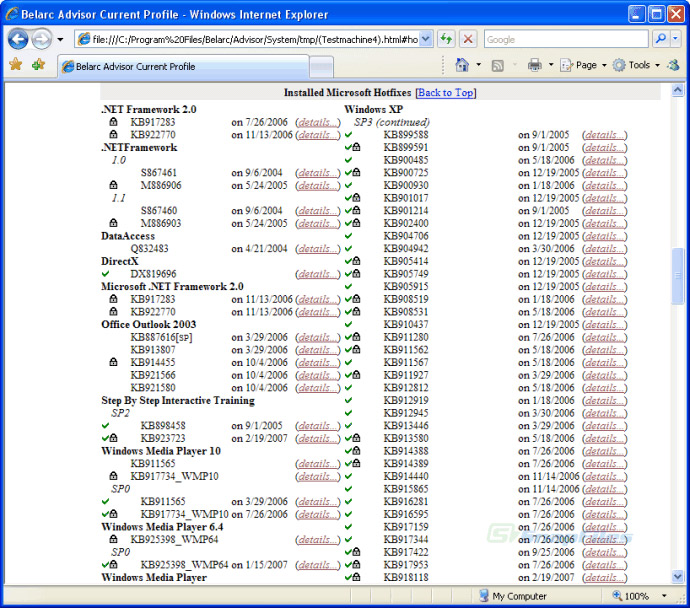Expand the Tools menu dropdown arrow
This screenshot has width=690, height=608.
pyautogui.click(x=657, y=65)
